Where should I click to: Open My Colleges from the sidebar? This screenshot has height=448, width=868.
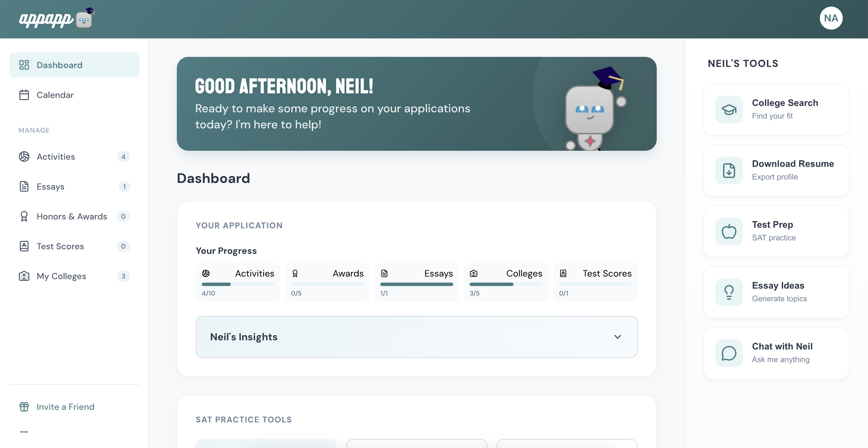(x=74, y=276)
